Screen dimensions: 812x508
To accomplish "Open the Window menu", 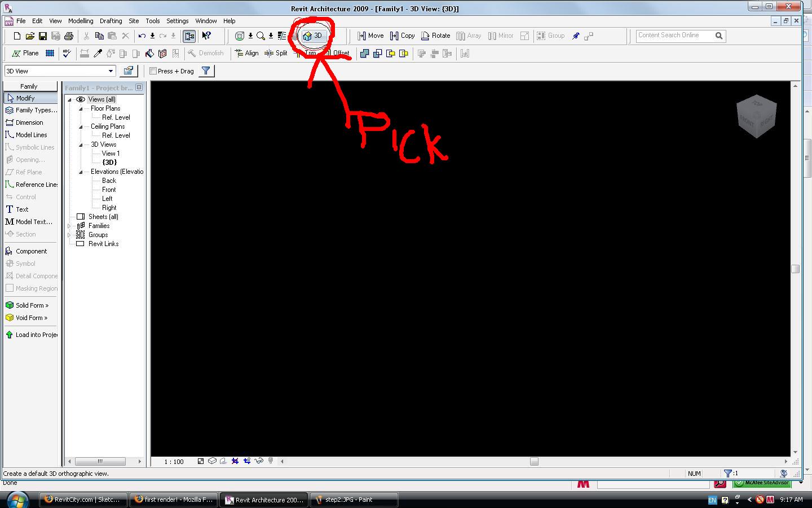I will (x=206, y=21).
